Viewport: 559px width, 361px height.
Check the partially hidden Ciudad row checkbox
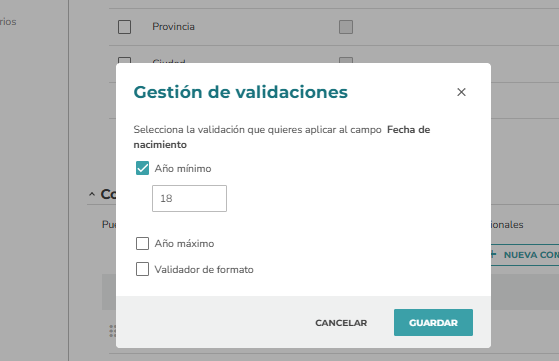point(124,60)
